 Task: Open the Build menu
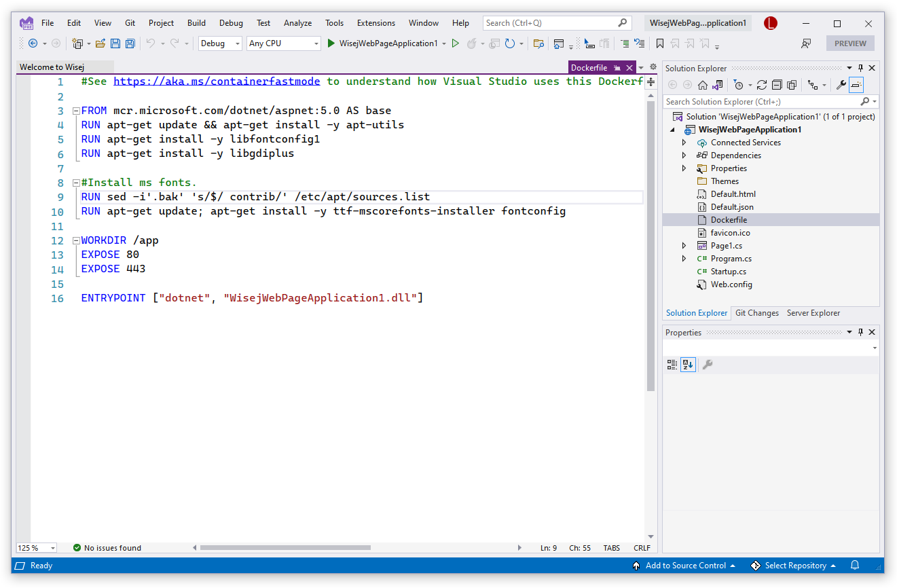196,23
